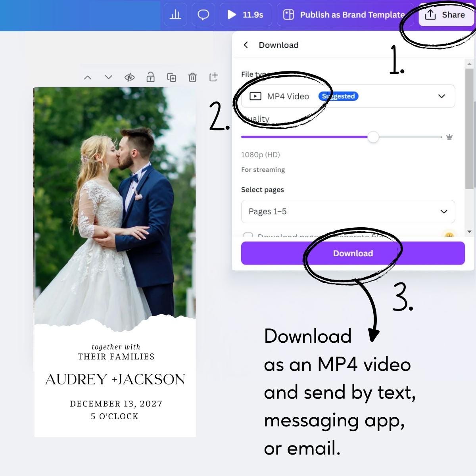Click Publish as Brand Template

pyautogui.click(x=345, y=15)
